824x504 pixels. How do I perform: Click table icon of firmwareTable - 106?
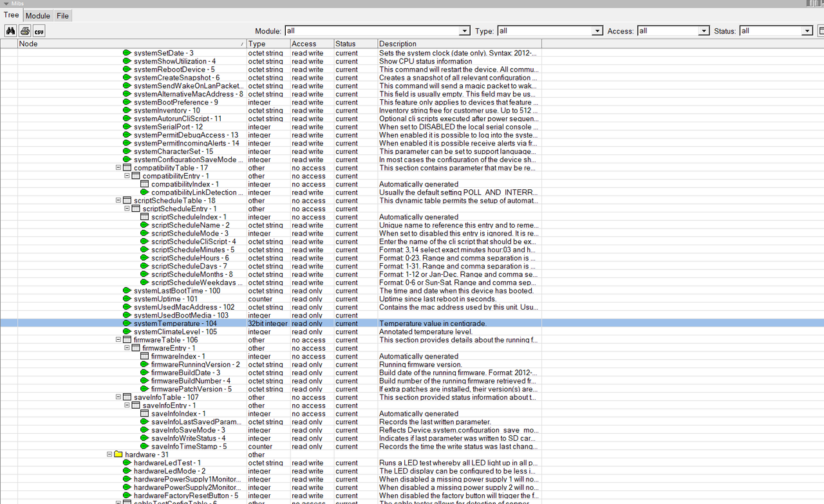click(x=127, y=340)
